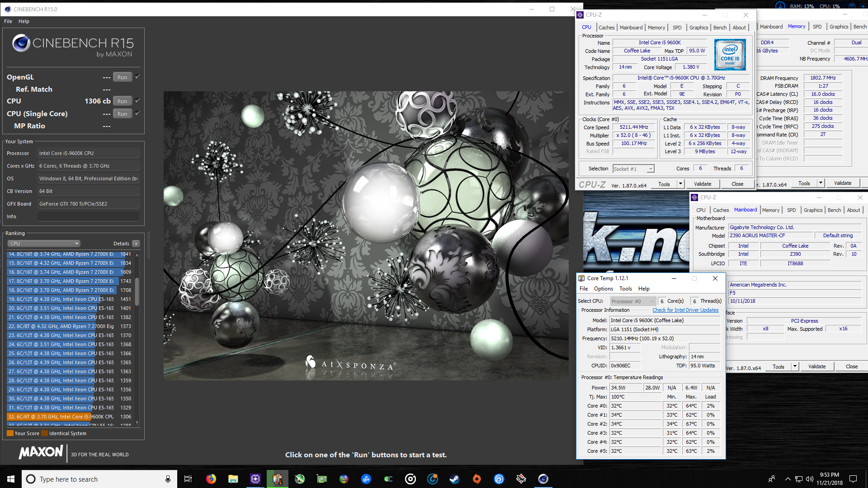Click the Intel Core i5 logo in CPU-Z
The image size is (868, 488).
coord(730,55)
